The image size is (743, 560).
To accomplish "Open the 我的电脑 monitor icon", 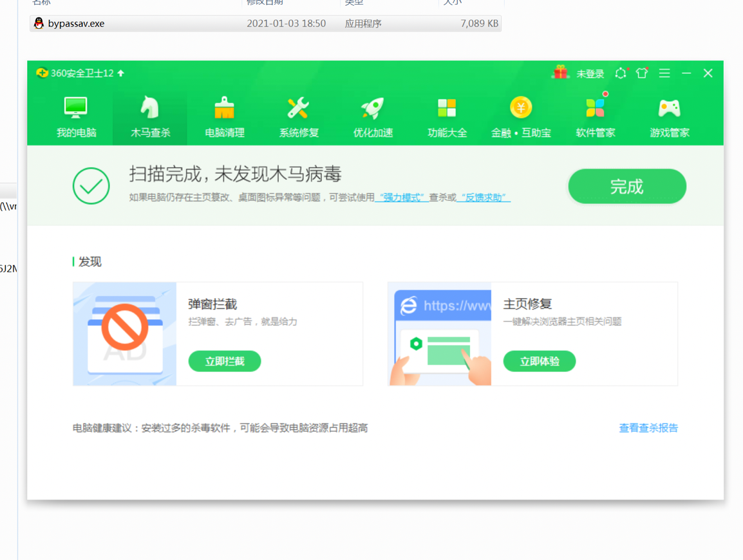I will [76, 108].
